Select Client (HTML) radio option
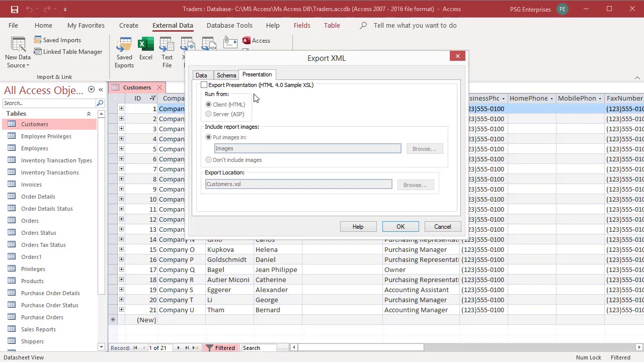Viewport: 644px width, 362px height. coord(208,105)
